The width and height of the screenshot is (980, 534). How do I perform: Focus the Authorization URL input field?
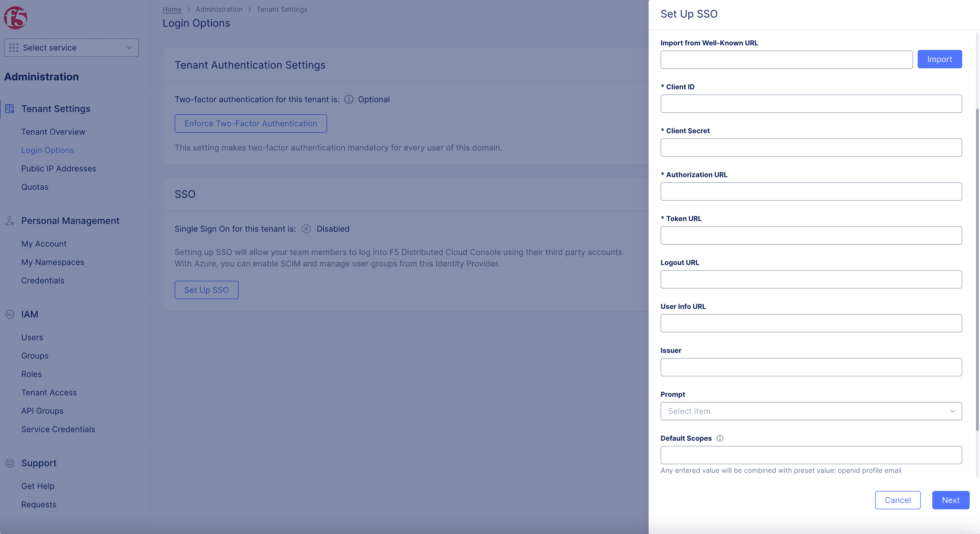pos(811,191)
